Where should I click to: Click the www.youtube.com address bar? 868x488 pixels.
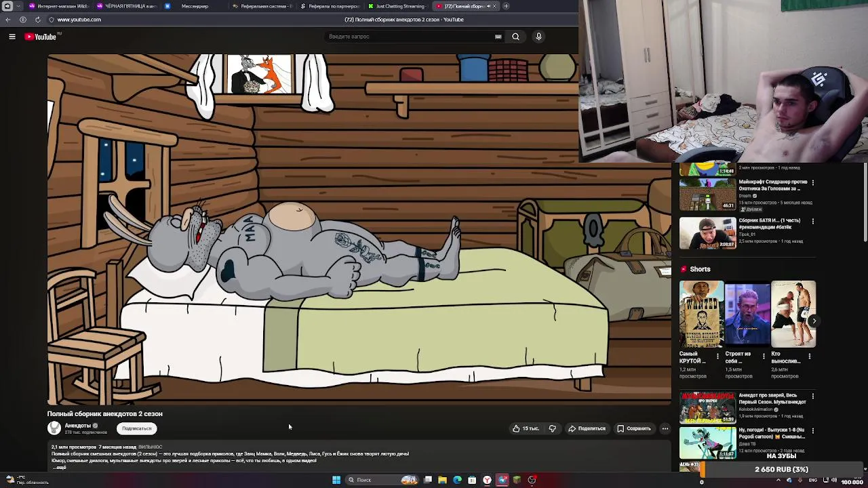pyautogui.click(x=79, y=20)
